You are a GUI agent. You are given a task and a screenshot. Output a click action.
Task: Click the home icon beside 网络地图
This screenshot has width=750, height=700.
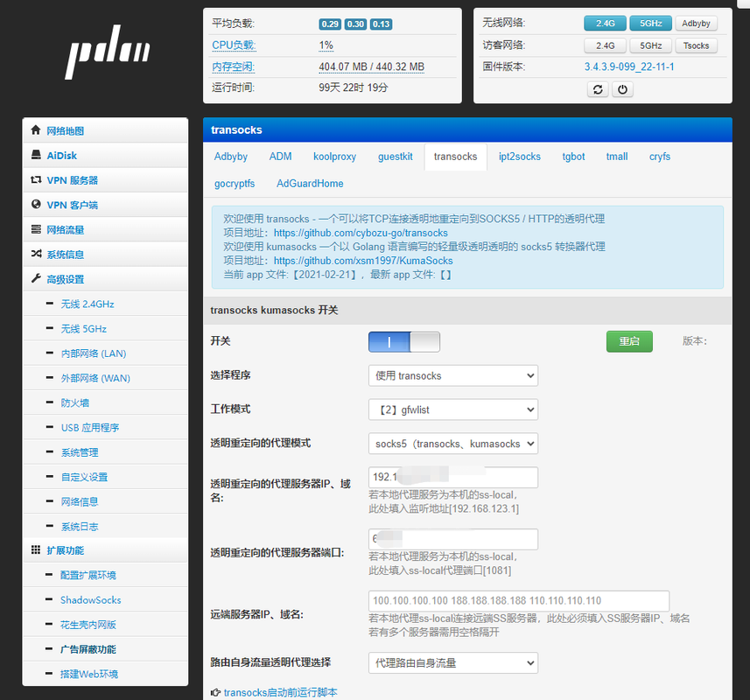pos(35,130)
